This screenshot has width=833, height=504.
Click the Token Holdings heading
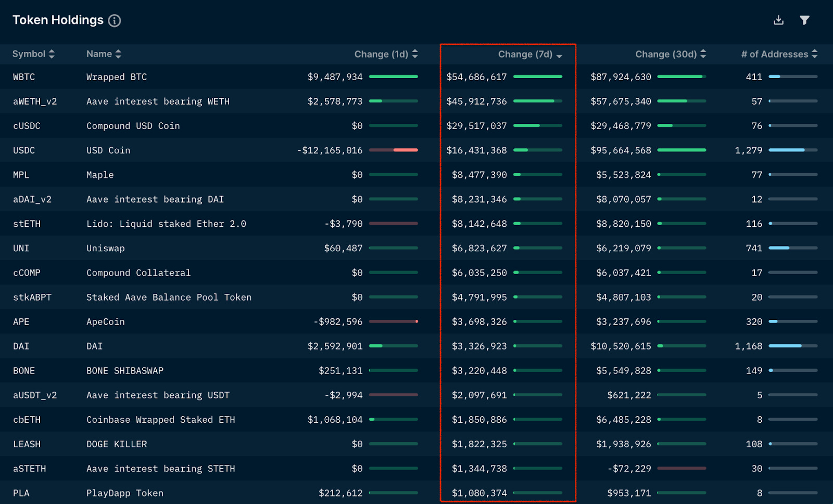pyautogui.click(x=58, y=20)
